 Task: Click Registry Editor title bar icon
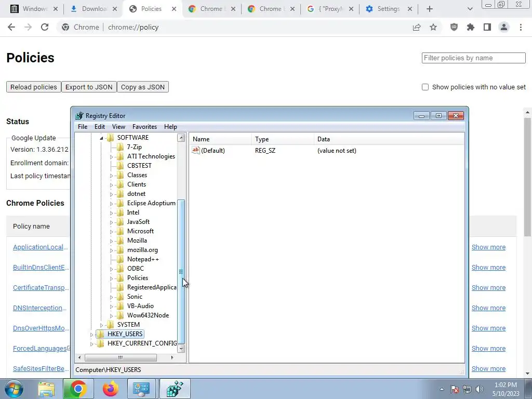click(79, 116)
